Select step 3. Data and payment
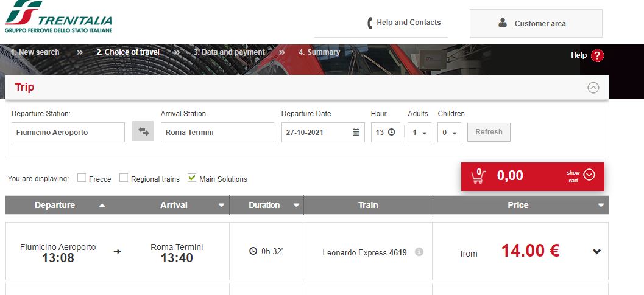This screenshot has height=295, width=644. tap(229, 52)
